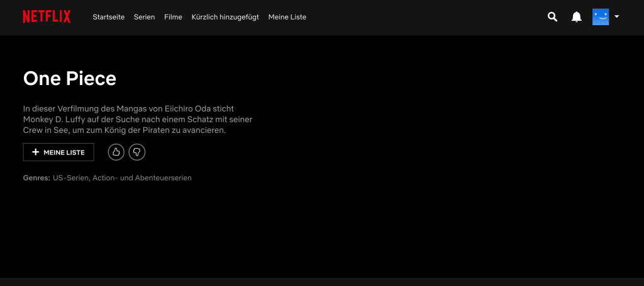Screen dimensions: 644x286
Task: Open the Filme section
Action: click(x=173, y=17)
